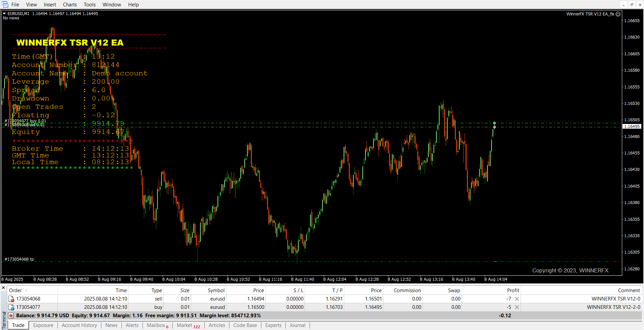Viewport: 644px width, 330px height.
Task: Expand the EURUSD,M1 chart triangle
Action: click(x=4, y=14)
